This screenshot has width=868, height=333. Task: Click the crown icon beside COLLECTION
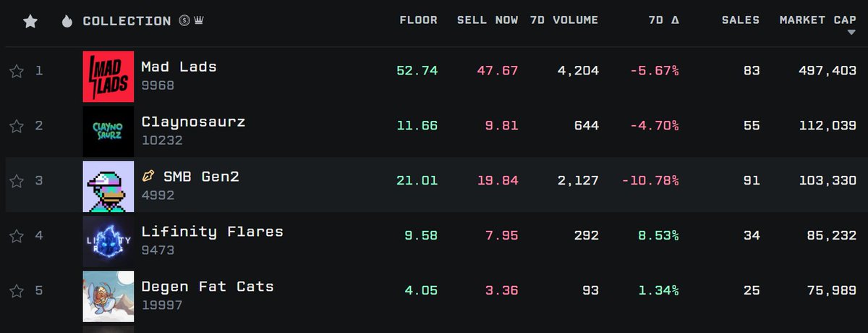(x=198, y=21)
